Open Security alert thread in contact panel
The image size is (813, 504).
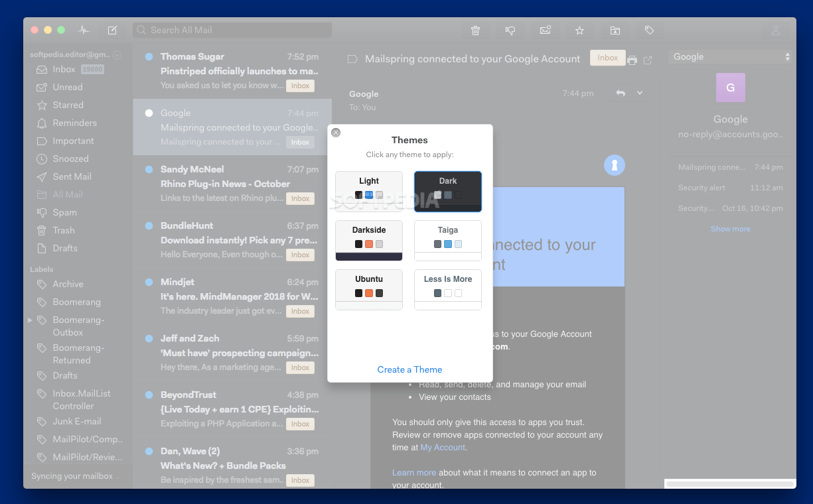(x=730, y=188)
